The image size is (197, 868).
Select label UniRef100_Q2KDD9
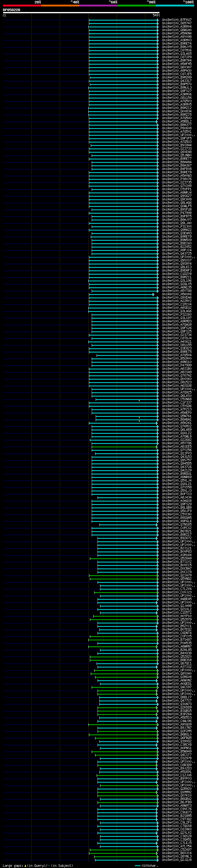point(177,707)
